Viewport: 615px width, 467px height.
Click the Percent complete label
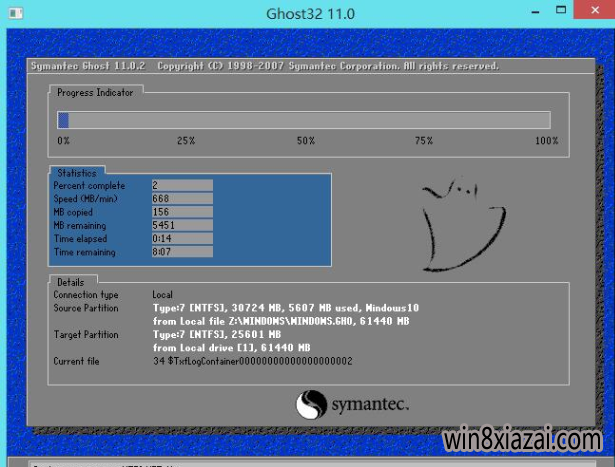click(89, 185)
